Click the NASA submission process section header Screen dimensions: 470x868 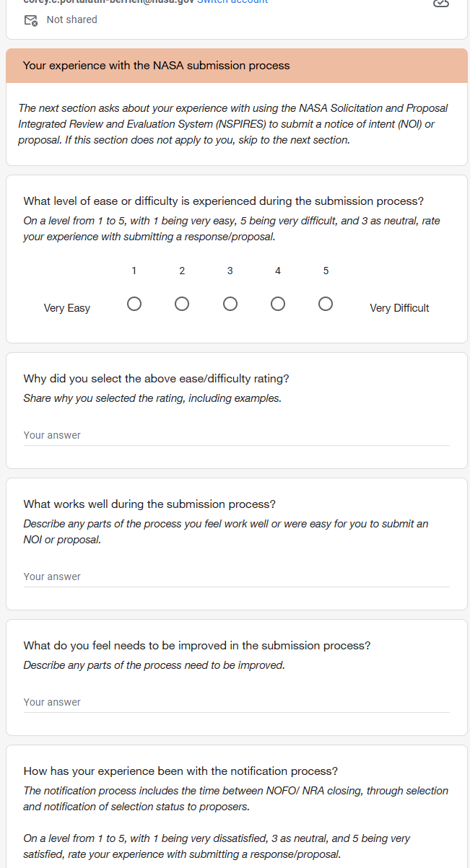(156, 66)
